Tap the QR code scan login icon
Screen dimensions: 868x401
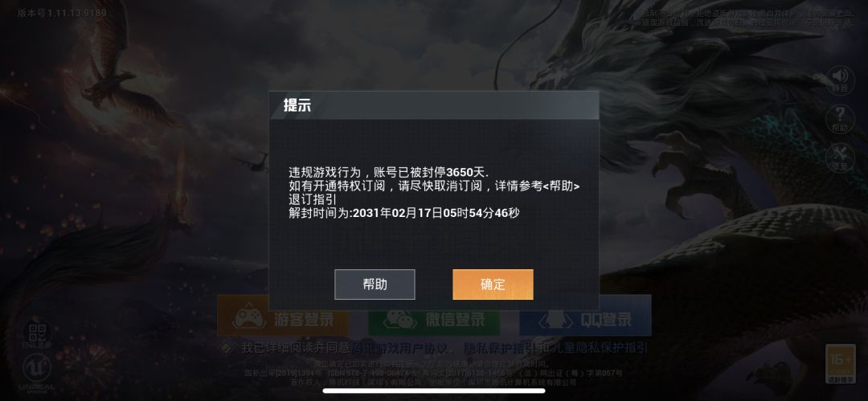(x=36, y=334)
